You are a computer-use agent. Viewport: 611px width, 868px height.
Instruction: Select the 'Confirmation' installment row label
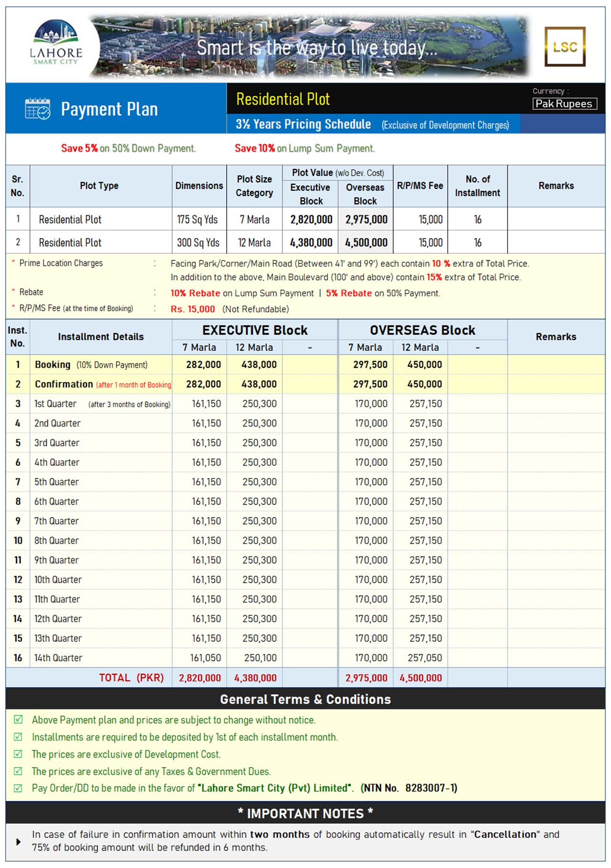coord(64,384)
